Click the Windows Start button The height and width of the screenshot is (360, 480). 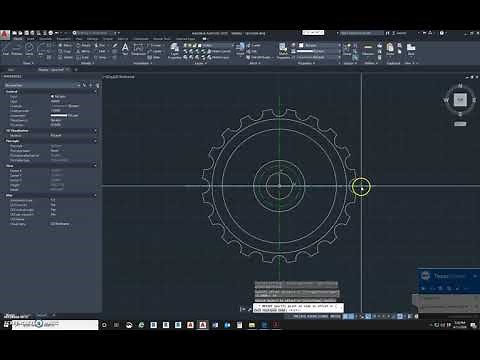6,324
